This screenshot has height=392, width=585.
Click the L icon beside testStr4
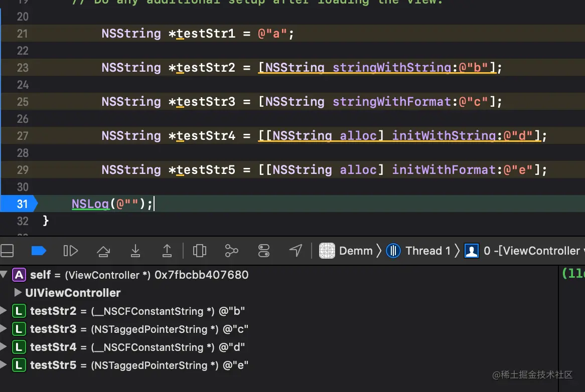click(x=19, y=347)
